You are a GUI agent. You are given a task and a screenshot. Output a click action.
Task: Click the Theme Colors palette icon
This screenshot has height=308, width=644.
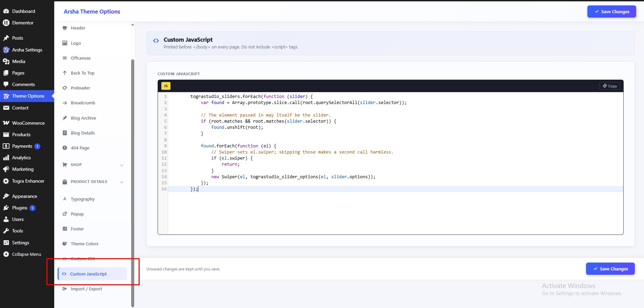pyautogui.click(x=65, y=244)
